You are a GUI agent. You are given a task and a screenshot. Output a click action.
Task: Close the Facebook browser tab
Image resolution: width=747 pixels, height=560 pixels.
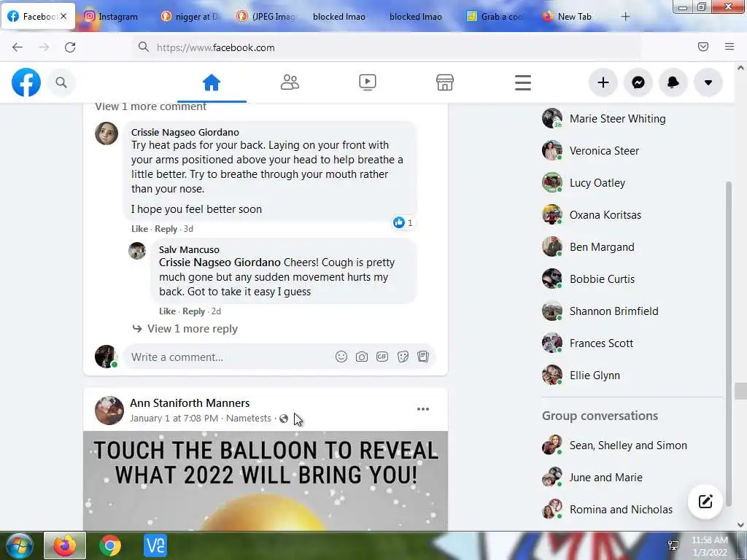(x=63, y=16)
